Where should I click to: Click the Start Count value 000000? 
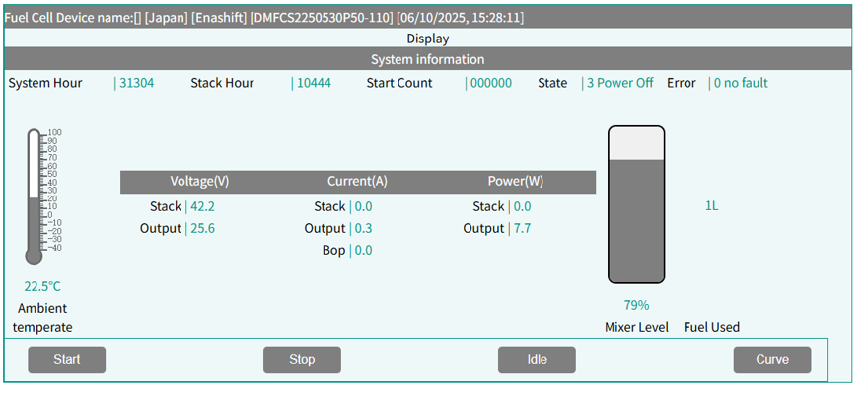(491, 83)
